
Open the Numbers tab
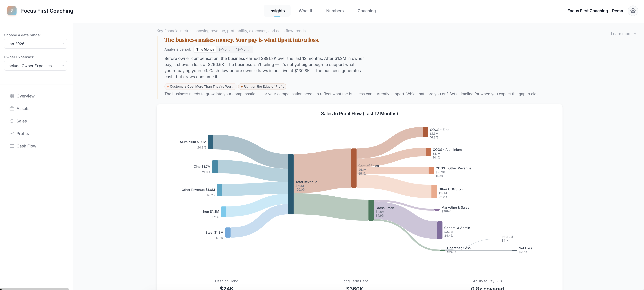(x=335, y=10)
